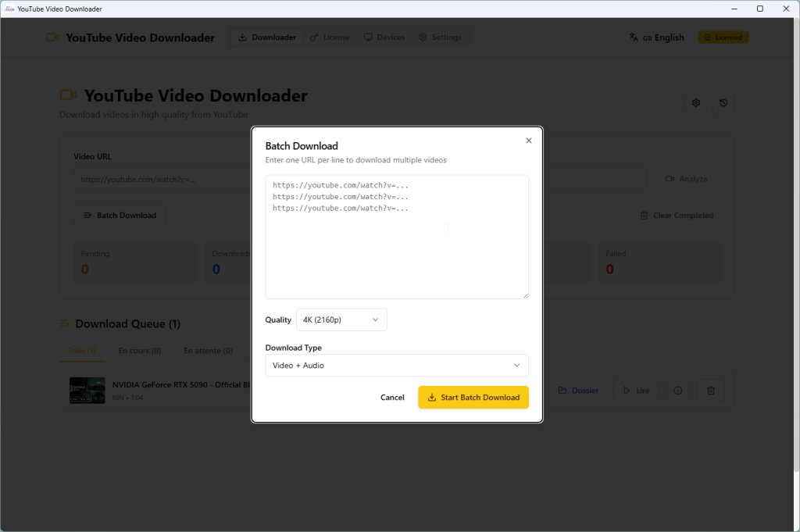Open the Downloader section in the navigation bar
This screenshot has height=532, width=800.
tap(266, 37)
